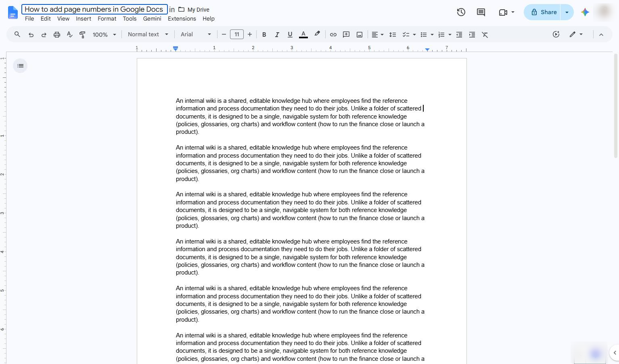Open the editing mode pencil dropdown
This screenshot has width=619, height=364.
pyautogui.click(x=576, y=35)
